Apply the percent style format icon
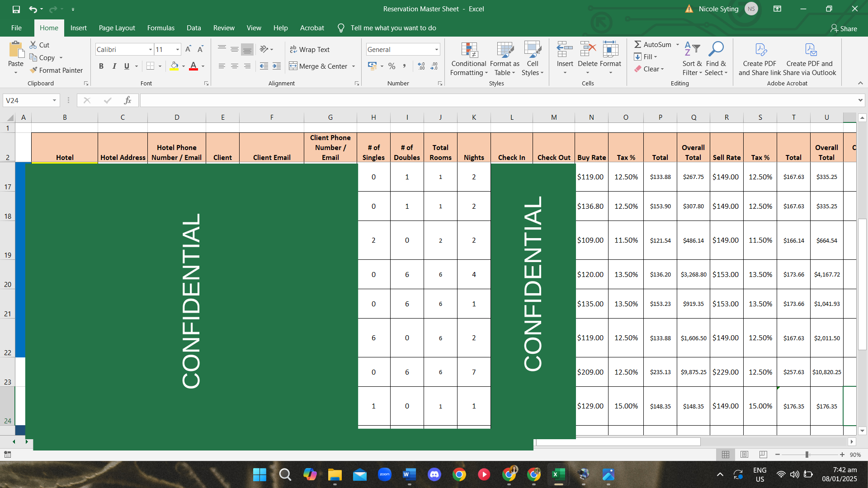The image size is (868, 488). pos(392,66)
